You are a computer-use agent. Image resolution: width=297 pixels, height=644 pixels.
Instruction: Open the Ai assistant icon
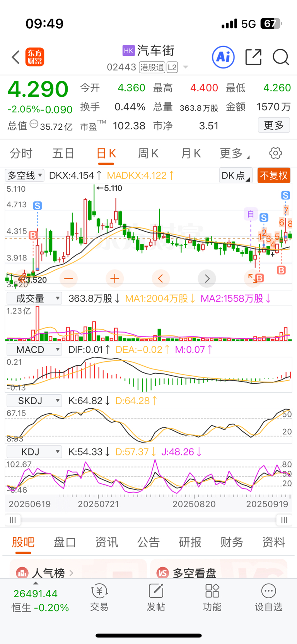(224, 57)
